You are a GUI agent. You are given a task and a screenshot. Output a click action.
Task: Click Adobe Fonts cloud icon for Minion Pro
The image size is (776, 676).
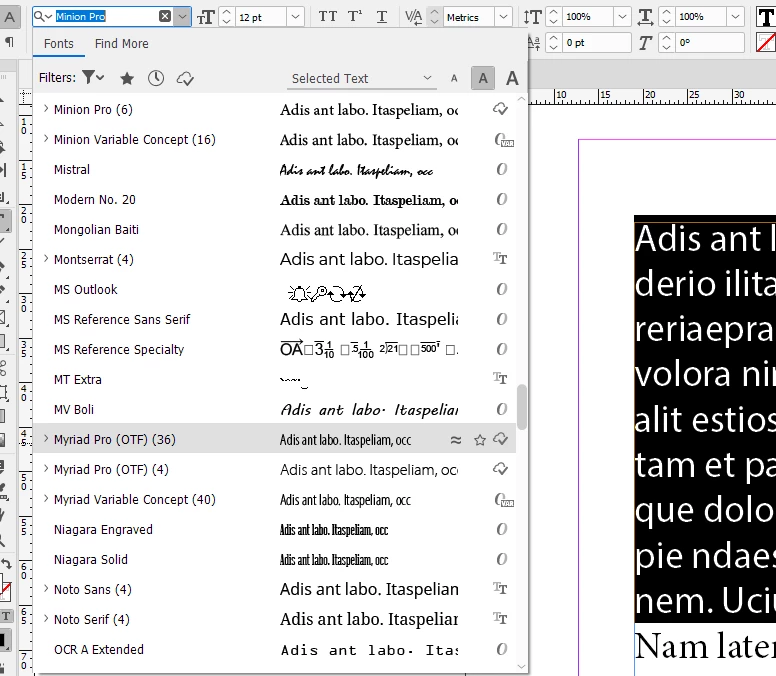tap(501, 109)
